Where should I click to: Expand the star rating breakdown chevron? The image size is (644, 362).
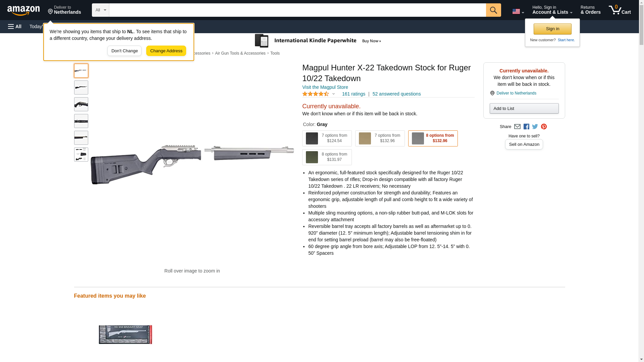coord(333,94)
